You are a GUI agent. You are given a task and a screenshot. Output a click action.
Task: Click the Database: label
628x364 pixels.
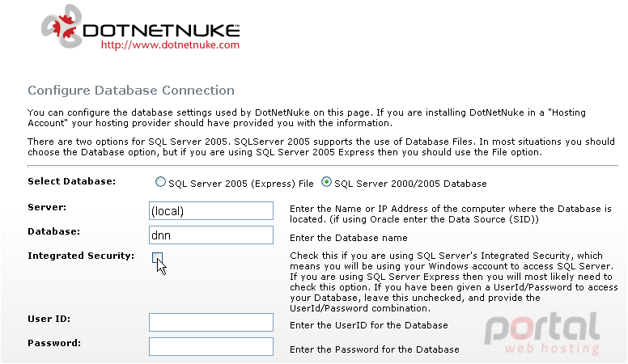[x=53, y=231]
